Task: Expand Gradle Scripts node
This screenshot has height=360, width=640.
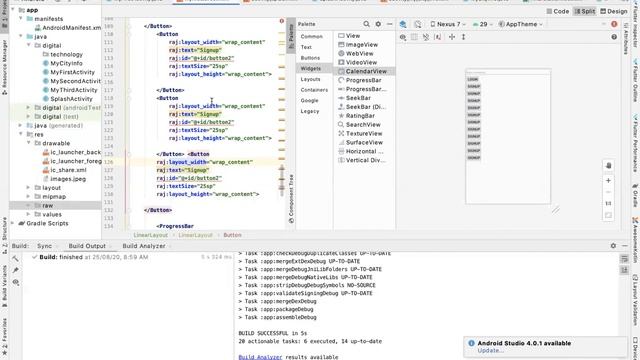Action: [x=13, y=223]
